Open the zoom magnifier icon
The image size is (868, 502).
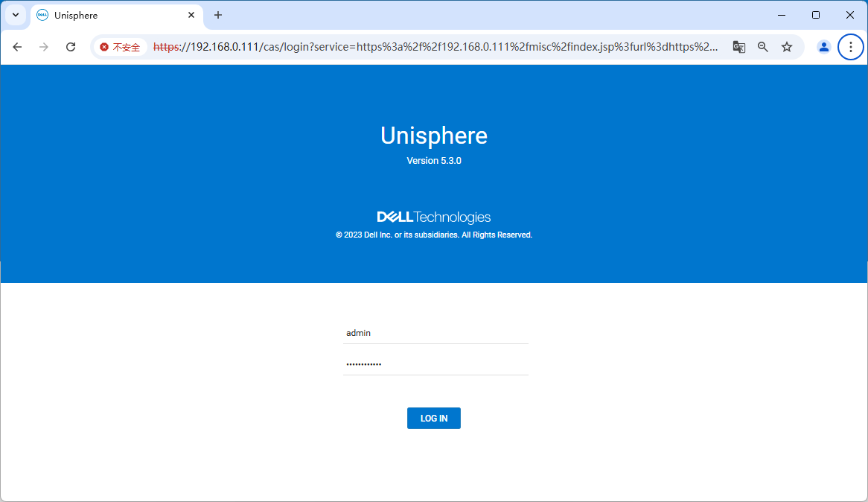click(x=763, y=47)
